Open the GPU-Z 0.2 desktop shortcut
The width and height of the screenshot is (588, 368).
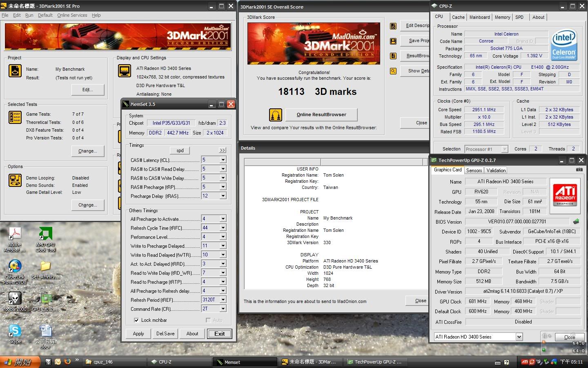46,302
